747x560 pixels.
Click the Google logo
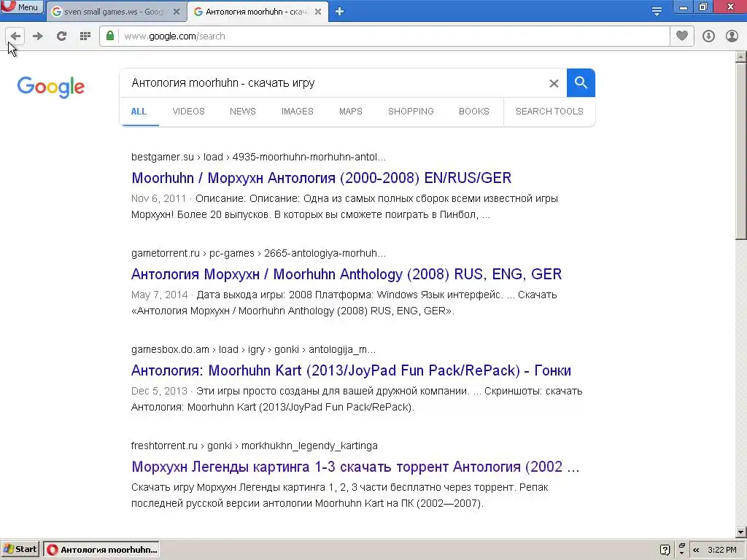click(x=51, y=87)
